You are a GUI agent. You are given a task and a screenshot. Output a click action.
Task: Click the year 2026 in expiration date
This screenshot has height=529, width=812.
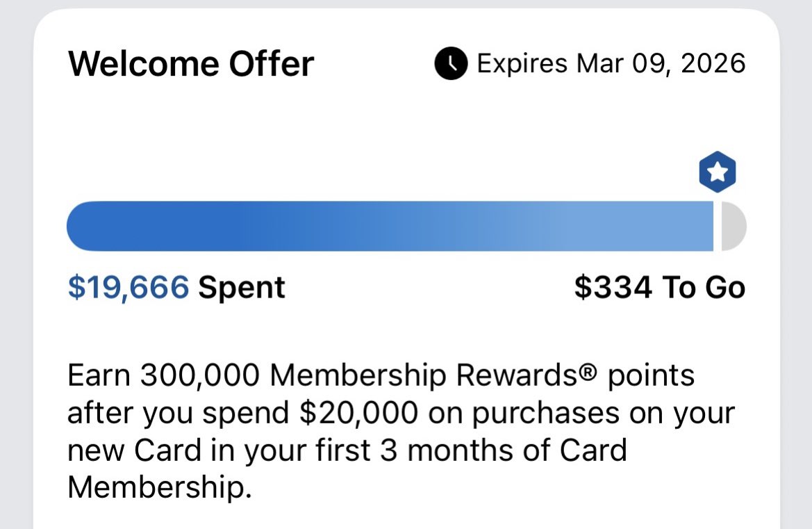point(713,64)
